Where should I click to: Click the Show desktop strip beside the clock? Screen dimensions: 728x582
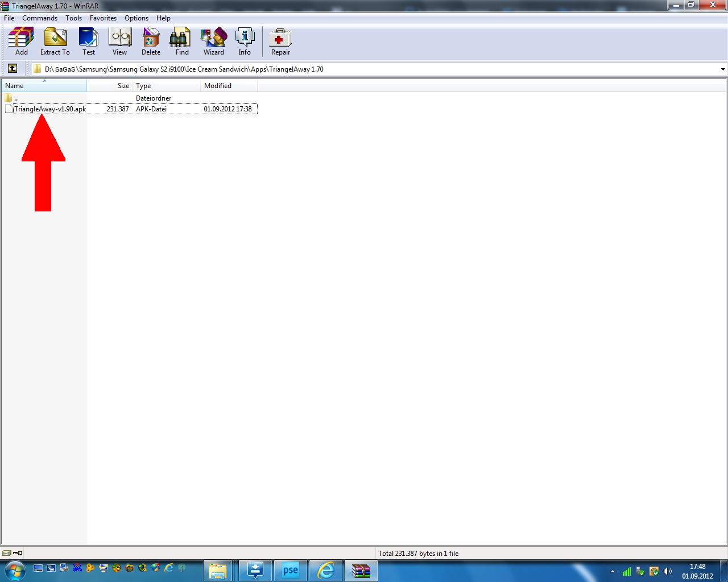point(723,571)
